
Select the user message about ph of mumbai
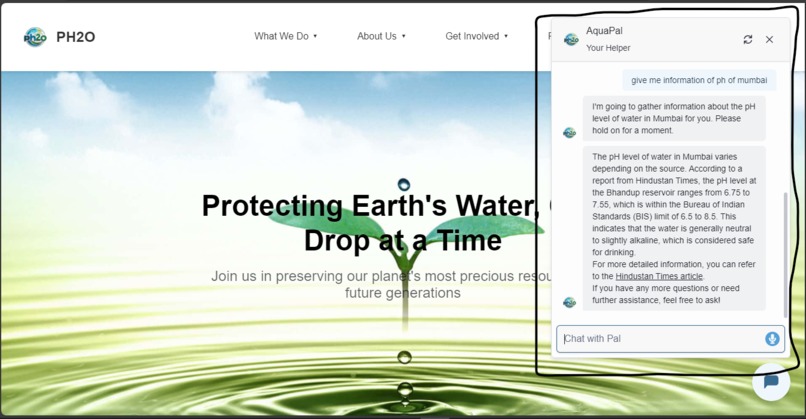click(699, 80)
